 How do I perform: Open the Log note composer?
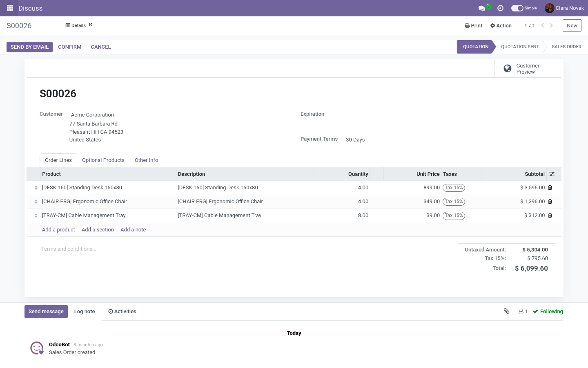[85, 312]
